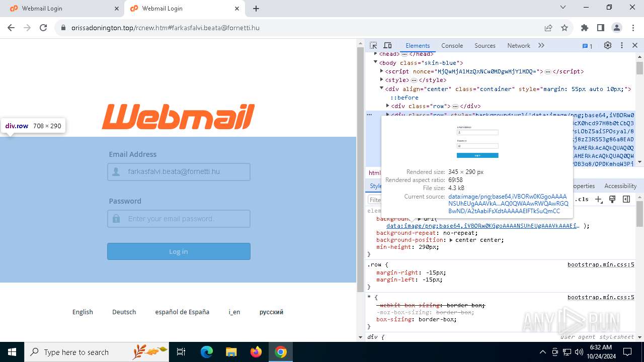This screenshot has height=362, width=644.
Task: Toggle the computed styles sidebar icon
Action: point(626,199)
